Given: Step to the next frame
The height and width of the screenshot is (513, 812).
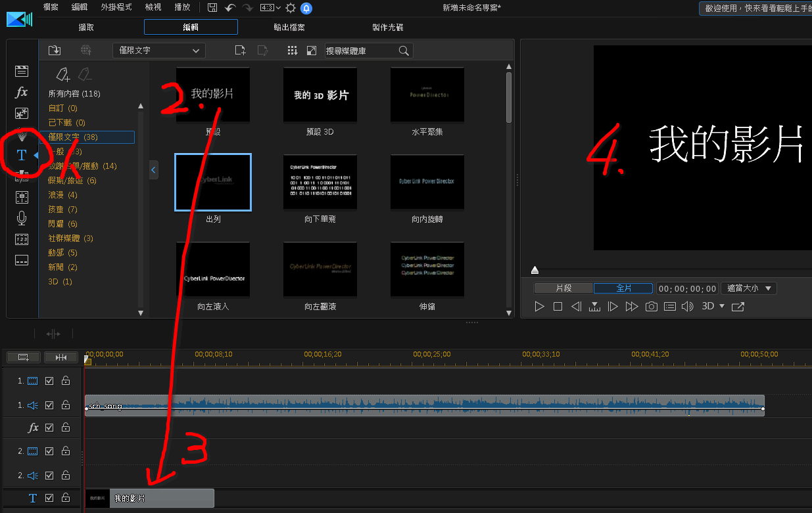Looking at the screenshot, I should pyautogui.click(x=613, y=306).
